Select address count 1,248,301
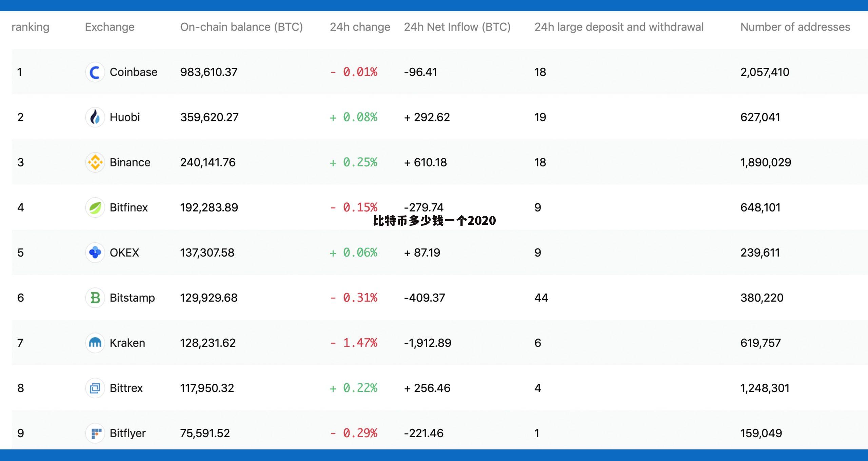The height and width of the screenshot is (461, 868). pos(765,388)
